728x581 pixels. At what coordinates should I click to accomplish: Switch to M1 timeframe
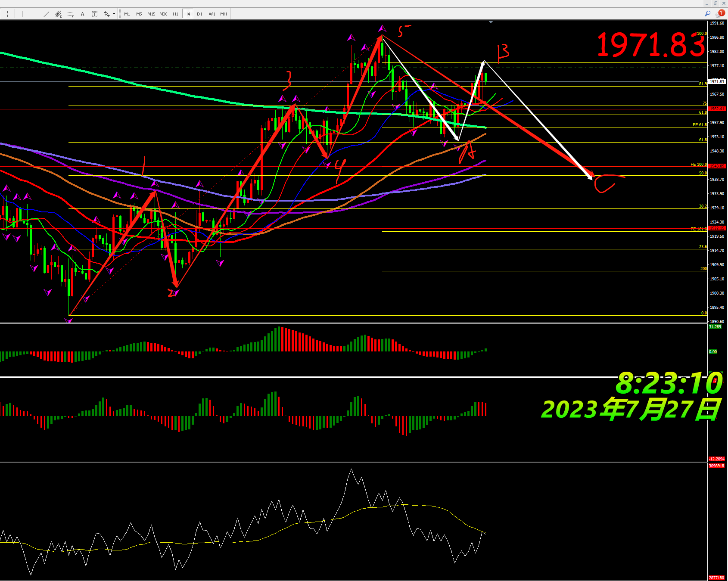pos(127,14)
